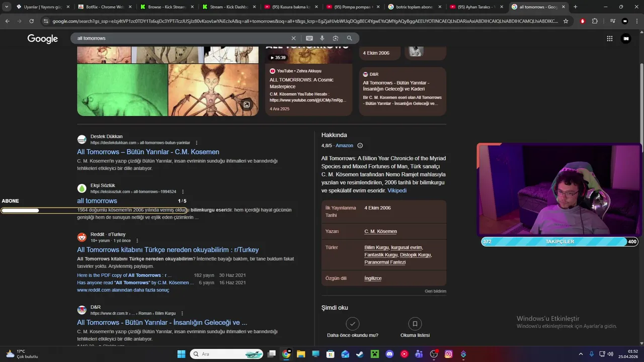Open the Ekşi Sözlük all tomorrows result

(97, 201)
